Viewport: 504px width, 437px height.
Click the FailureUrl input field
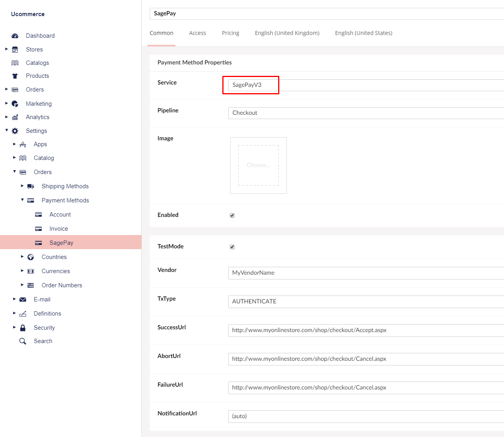point(366,388)
